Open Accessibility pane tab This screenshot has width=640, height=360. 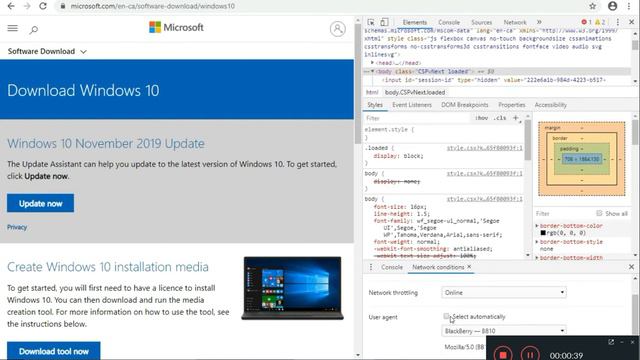(x=551, y=105)
